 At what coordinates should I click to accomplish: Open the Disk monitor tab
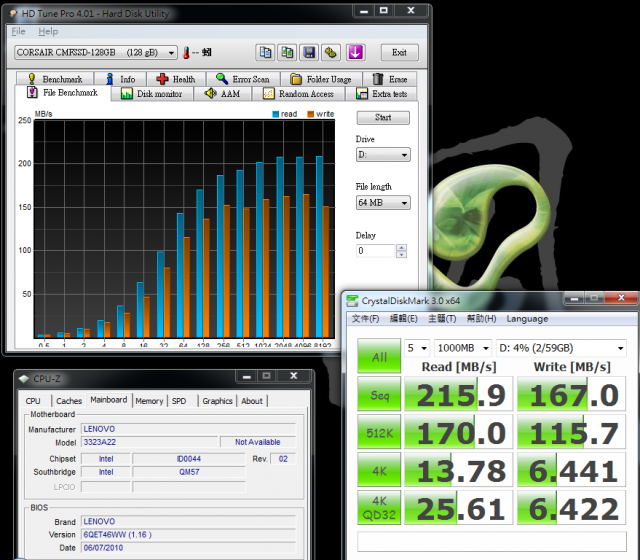pos(152,94)
